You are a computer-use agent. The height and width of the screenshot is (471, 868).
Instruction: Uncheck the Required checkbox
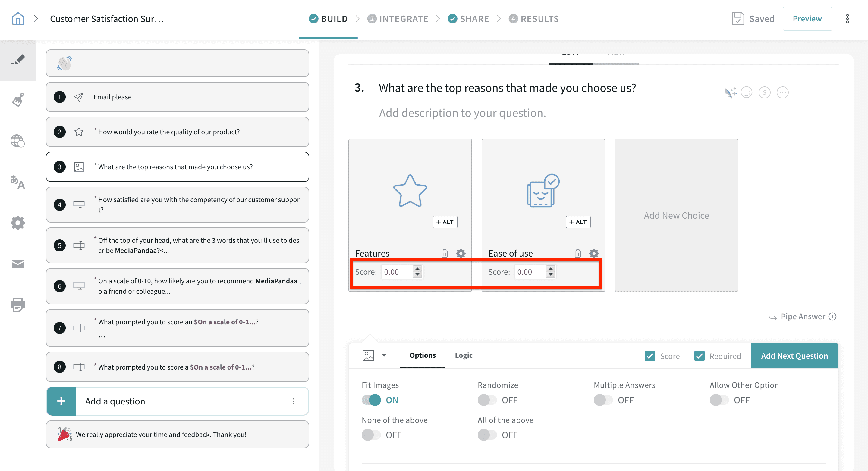tap(699, 356)
